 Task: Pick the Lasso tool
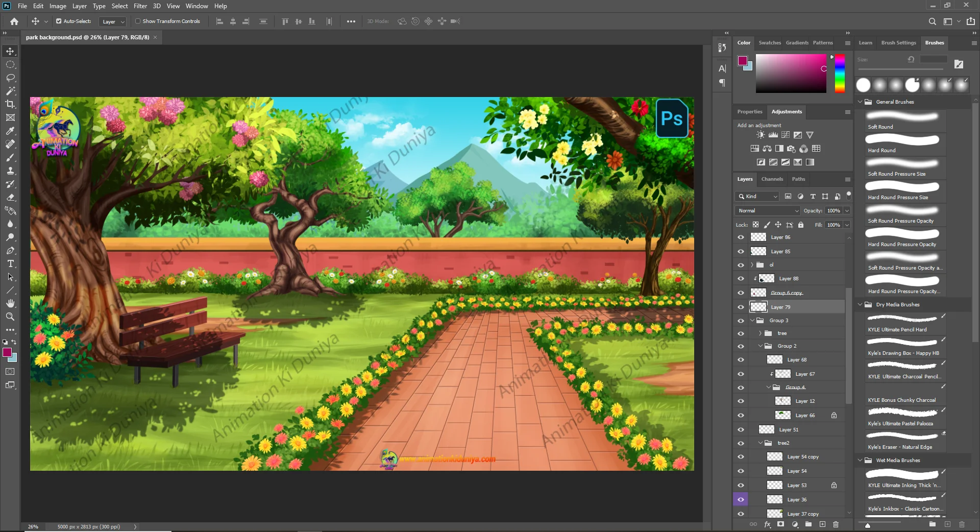click(x=10, y=78)
